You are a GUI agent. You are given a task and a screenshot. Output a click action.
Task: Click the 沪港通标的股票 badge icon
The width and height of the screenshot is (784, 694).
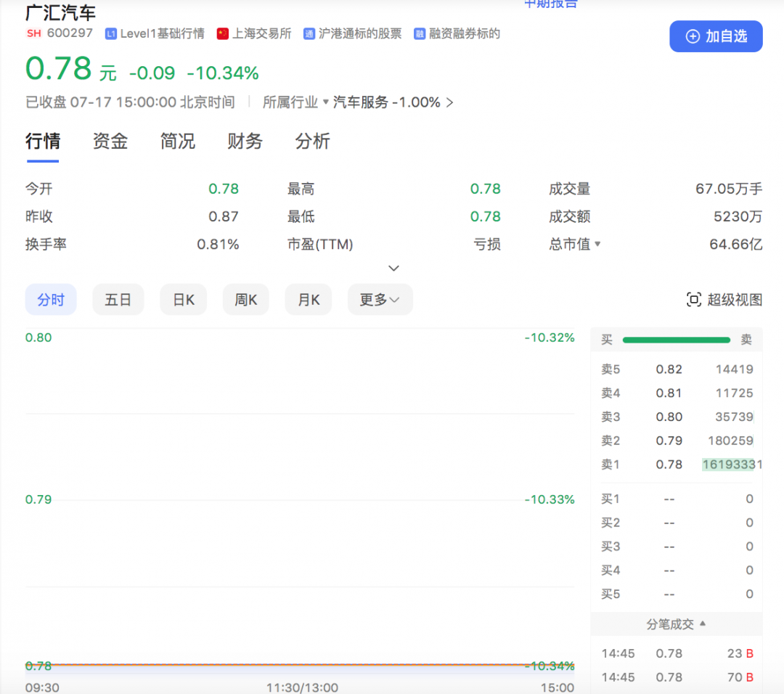tap(309, 33)
